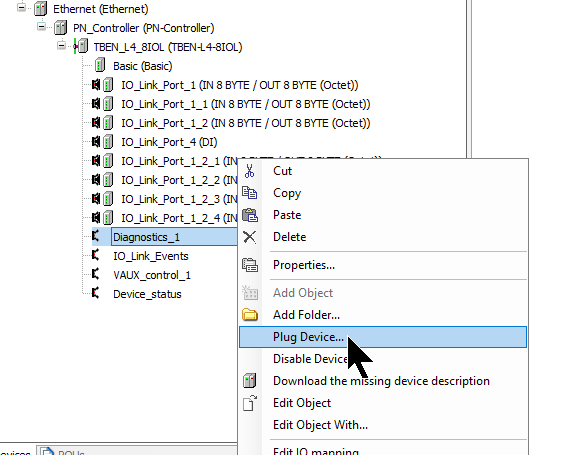Collapse the Ethernet (Ethernet) tree node

22,7
